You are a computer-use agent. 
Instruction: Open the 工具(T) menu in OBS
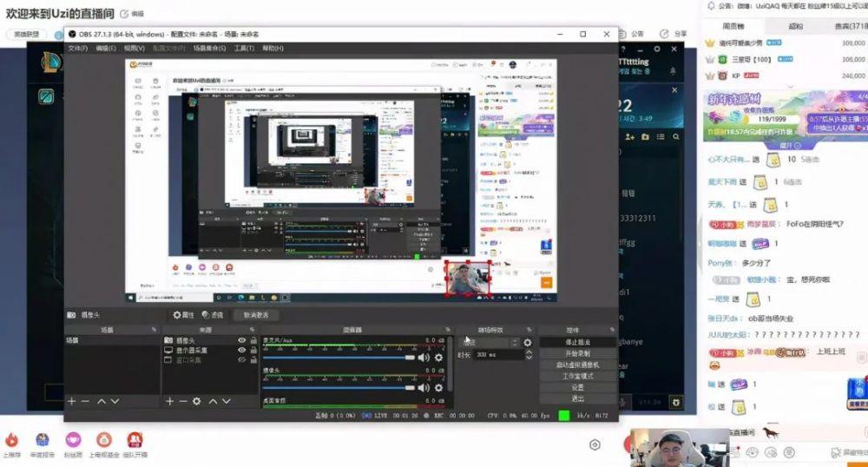click(x=244, y=48)
